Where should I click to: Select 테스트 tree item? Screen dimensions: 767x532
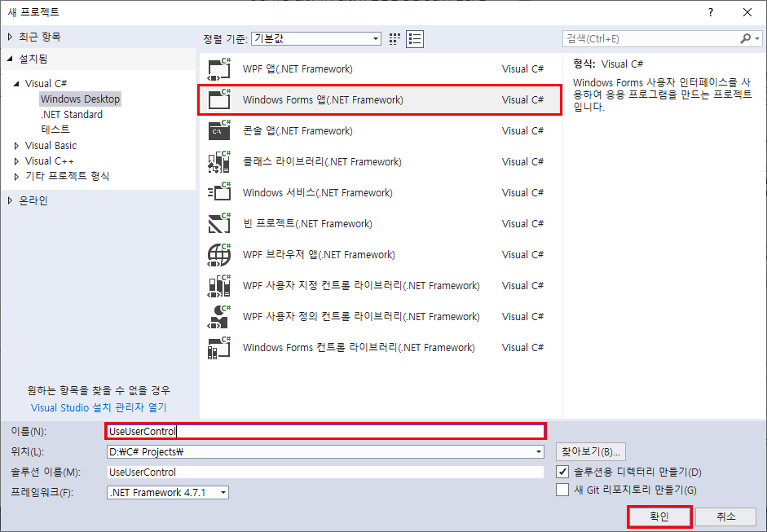pos(55,129)
